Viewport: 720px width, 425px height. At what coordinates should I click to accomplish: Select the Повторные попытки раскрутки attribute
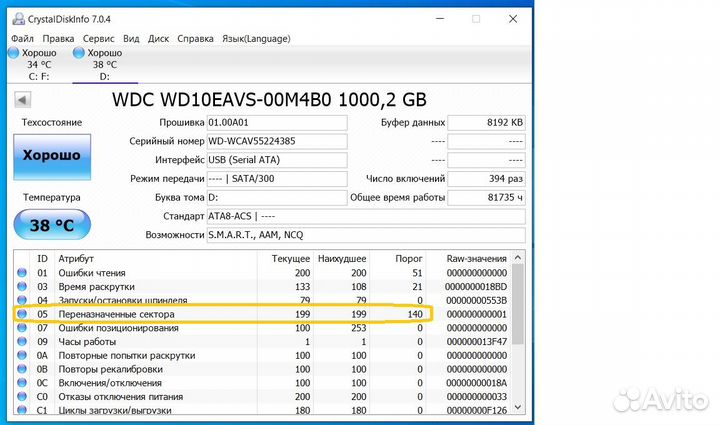(127, 355)
